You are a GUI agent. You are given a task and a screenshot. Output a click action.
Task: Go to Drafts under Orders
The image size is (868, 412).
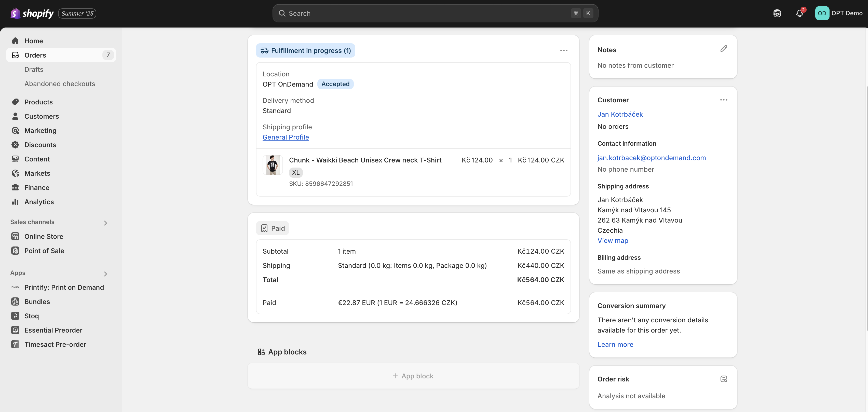34,70
